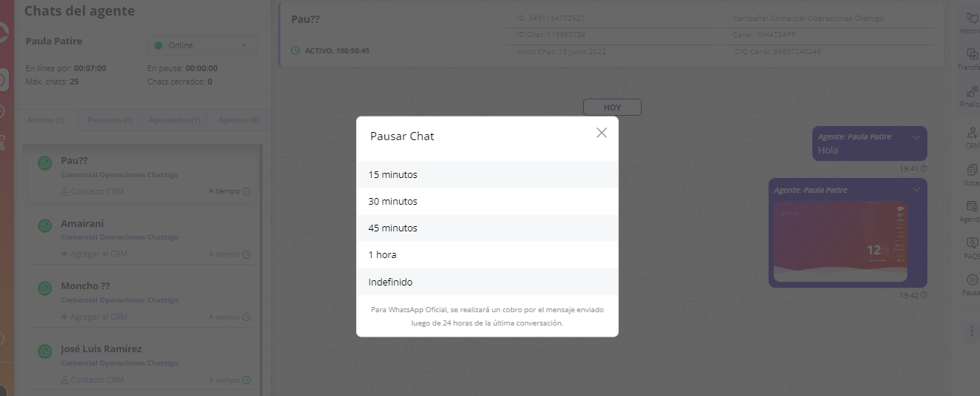Select 1 hora pause duration
The width and height of the screenshot is (980, 396).
[x=487, y=255]
